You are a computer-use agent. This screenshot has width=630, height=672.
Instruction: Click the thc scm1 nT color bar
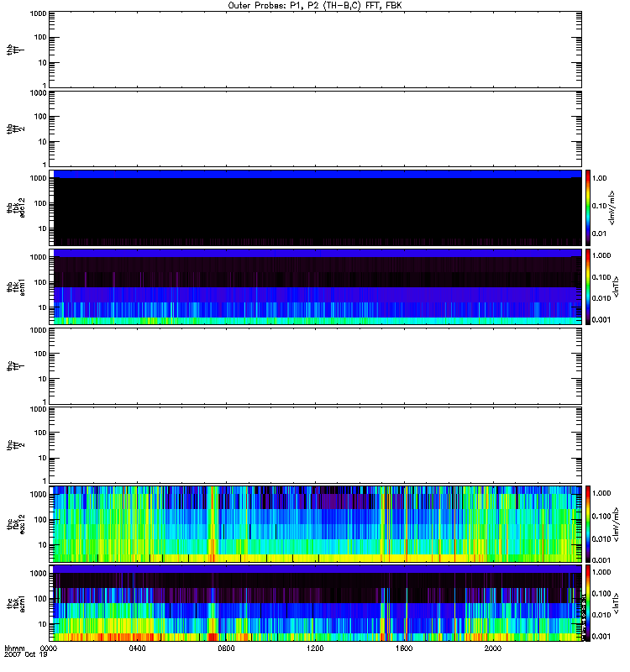point(589,602)
